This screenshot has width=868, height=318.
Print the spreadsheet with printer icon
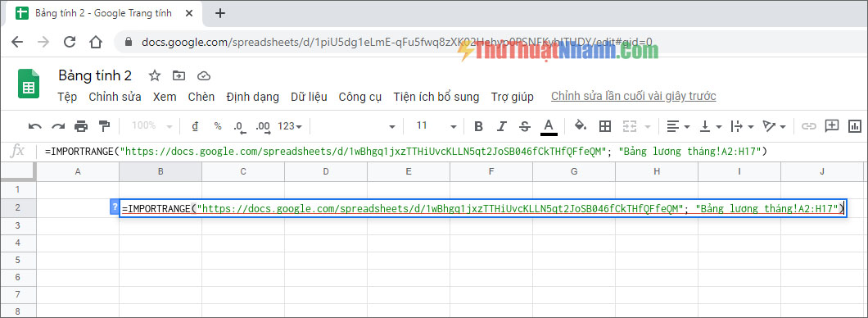point(81,126)
